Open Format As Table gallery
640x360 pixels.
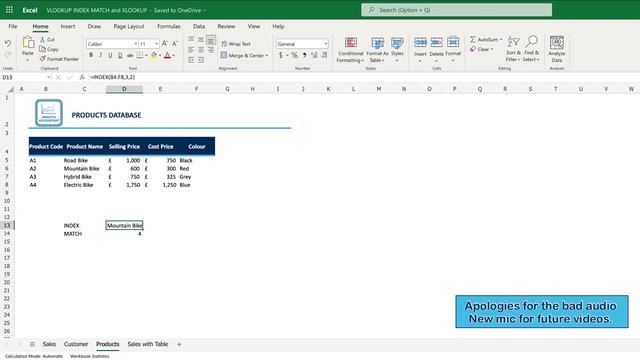click(377, 49)
